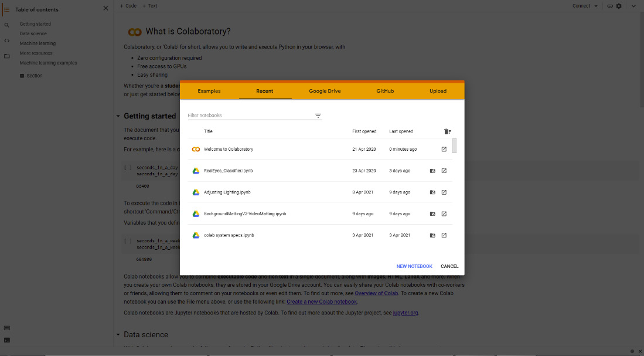Jump to Getting started in table of contents
Image resolution: width=644 pixels, height=356 pixels.
35,24
